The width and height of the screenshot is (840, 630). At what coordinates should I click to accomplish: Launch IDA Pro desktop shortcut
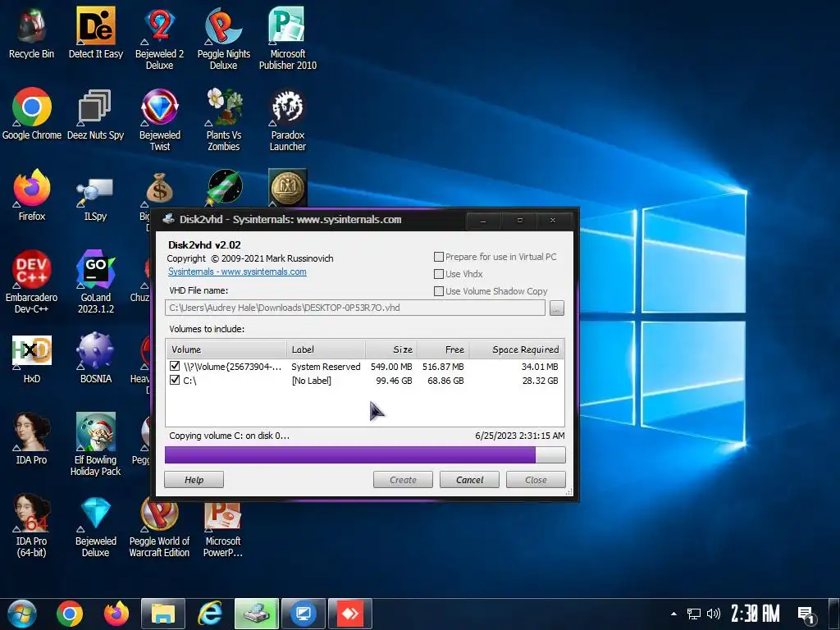(32, 440)
